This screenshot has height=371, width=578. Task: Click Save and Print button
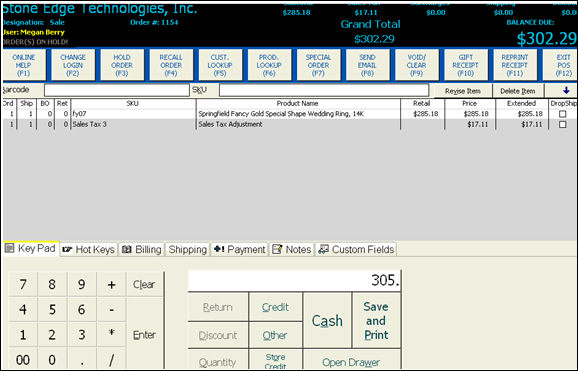(376, 320)
